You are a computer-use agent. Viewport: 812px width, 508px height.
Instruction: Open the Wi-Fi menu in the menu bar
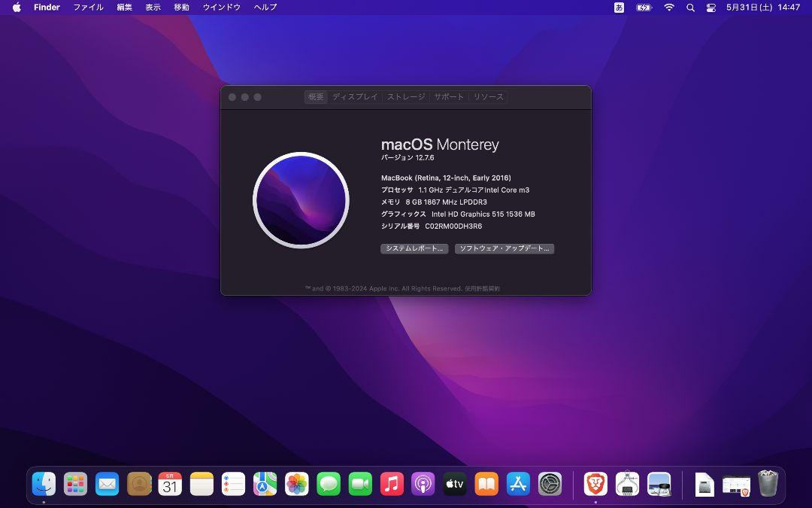click(669, 8)
